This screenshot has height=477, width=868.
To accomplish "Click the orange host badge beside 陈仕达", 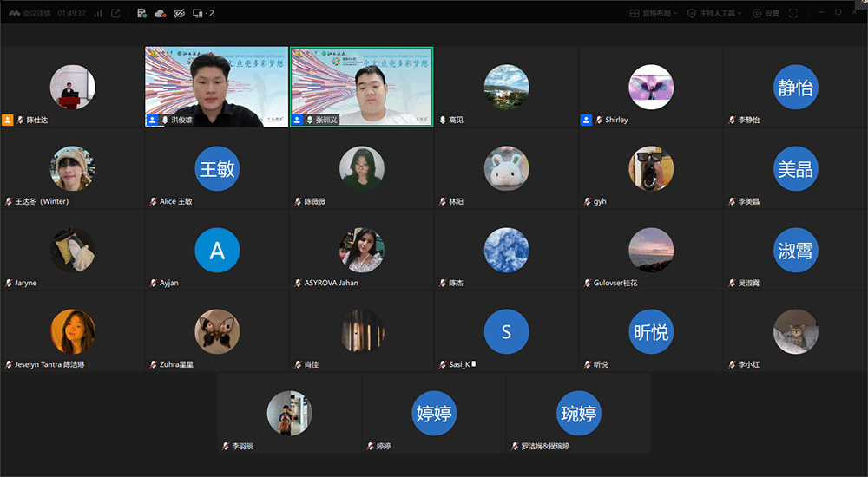I will pyautogui.click(x=8, y=120).
